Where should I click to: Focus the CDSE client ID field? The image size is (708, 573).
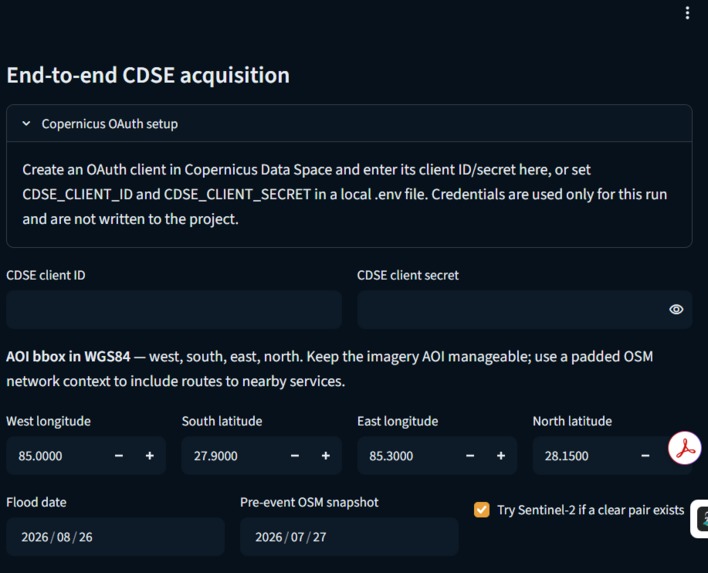pos(174,310)
